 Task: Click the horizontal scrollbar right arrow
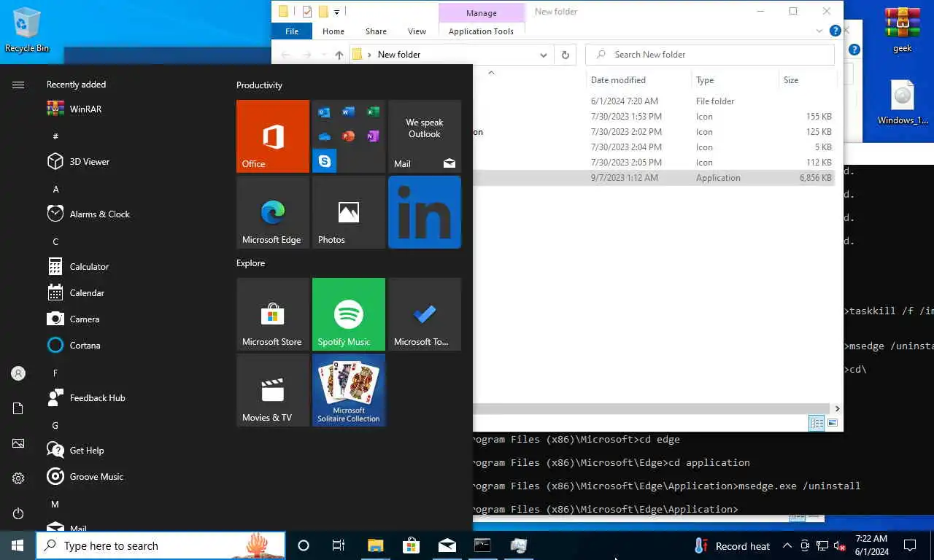coord(837,409)
